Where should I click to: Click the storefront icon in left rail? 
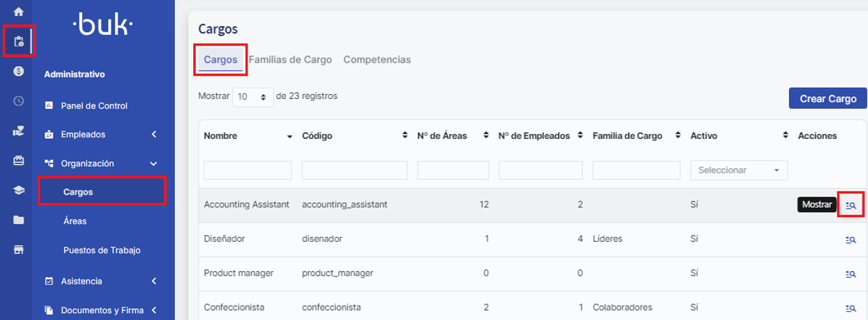pyautogui.click(x=18, y=249)
